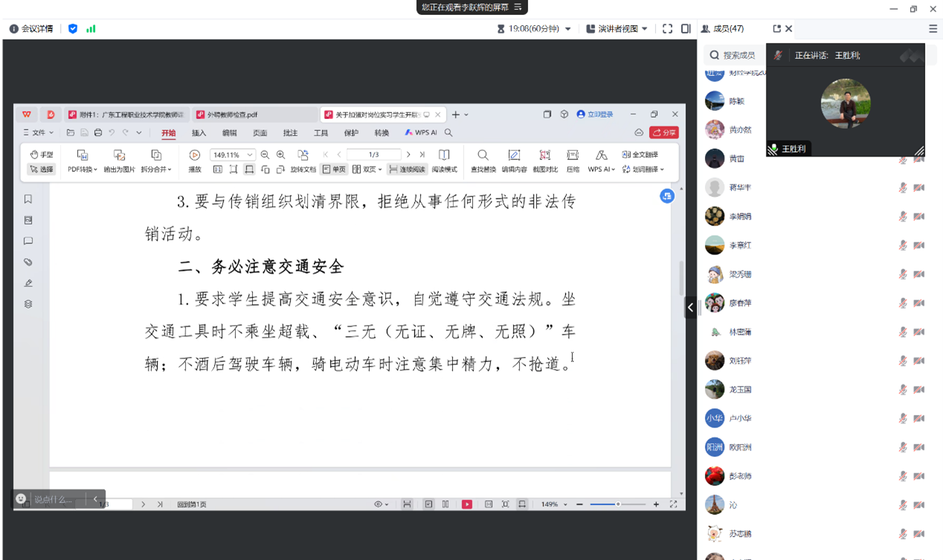Expand the 149.11% zoom dropdown

[250, 155]
